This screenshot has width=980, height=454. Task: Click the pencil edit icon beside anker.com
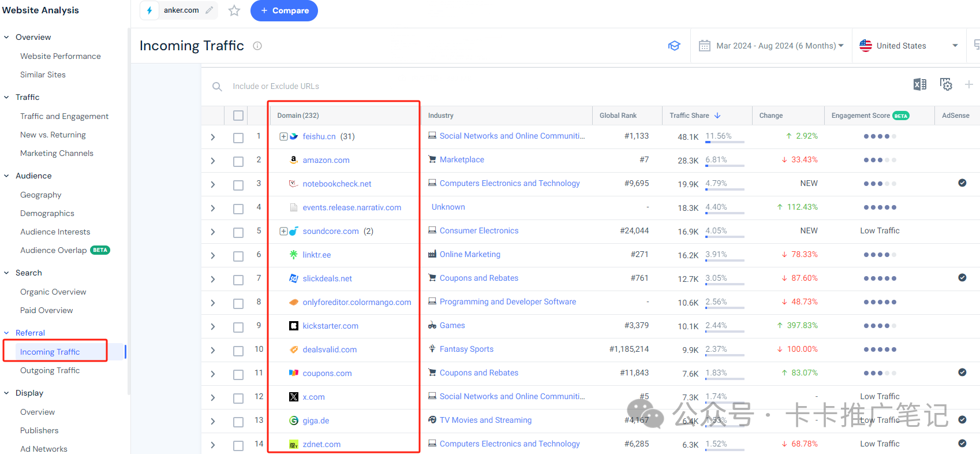click(210, 10)
